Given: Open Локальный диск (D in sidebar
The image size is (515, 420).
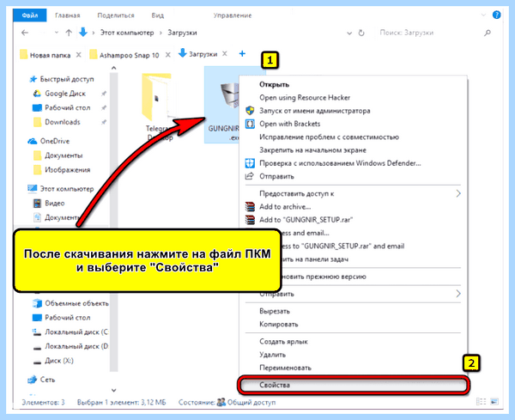Looking at the screenshot, I should (x=70, y=346).
